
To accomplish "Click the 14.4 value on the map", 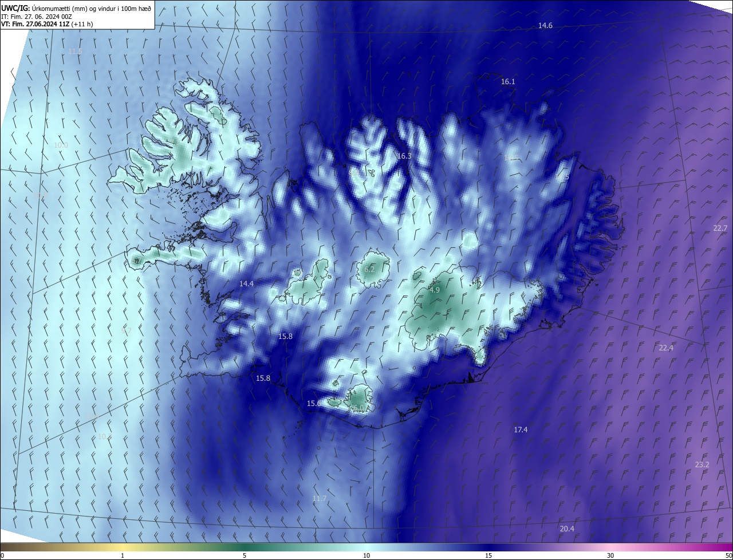I will [246, 284].
